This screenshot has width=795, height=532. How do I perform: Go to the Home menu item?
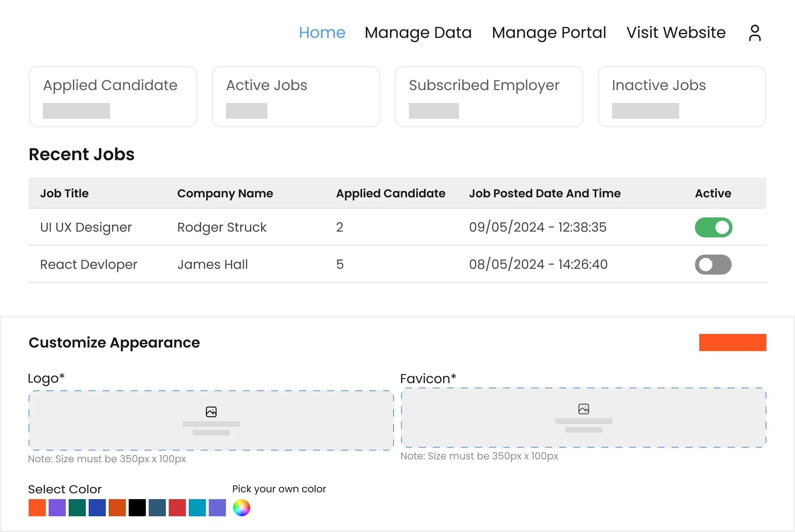pos(322,33)
